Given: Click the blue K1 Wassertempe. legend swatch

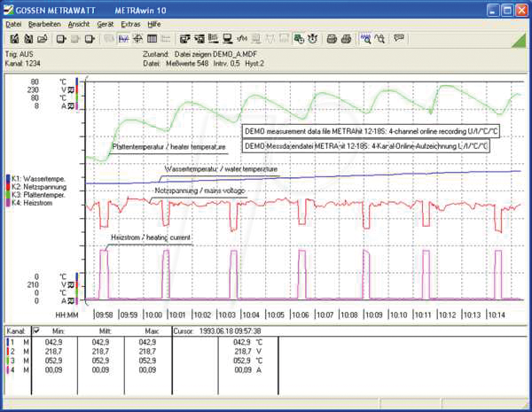Looking at the screenshot, I should tap(6, 177).
